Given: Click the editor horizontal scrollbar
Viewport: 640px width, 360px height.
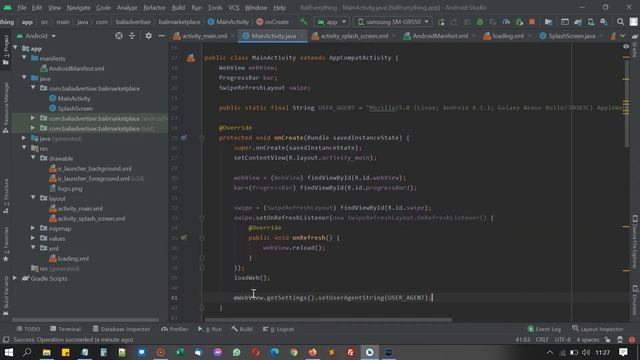Looking at the screenshot, I should [x=328, y=320].
